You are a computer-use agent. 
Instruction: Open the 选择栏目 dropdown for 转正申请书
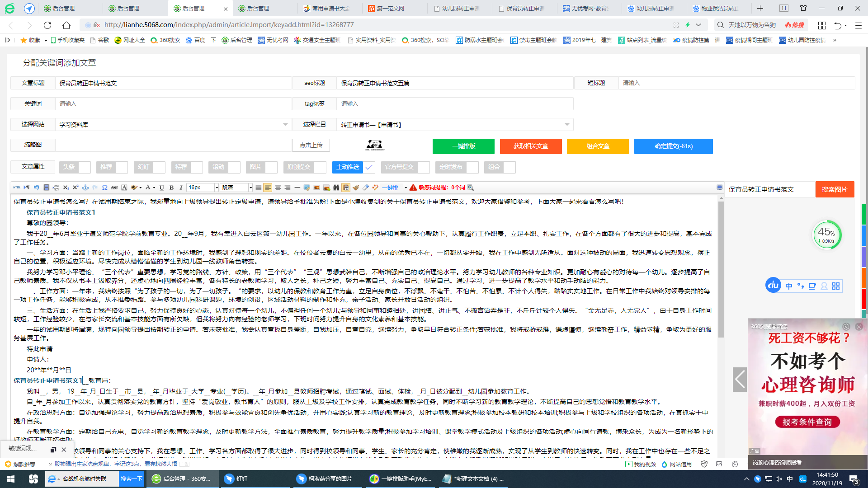(x=567, y=124)
